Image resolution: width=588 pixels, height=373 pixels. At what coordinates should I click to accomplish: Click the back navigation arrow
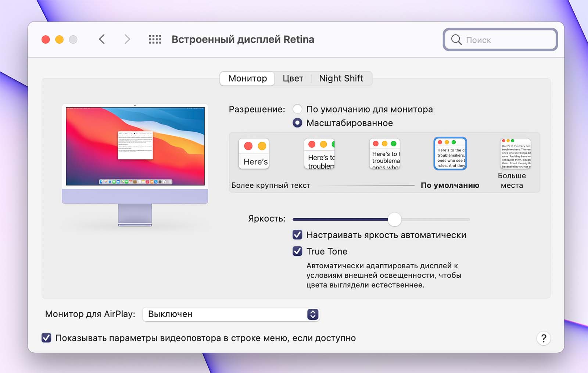pos(102,39)
